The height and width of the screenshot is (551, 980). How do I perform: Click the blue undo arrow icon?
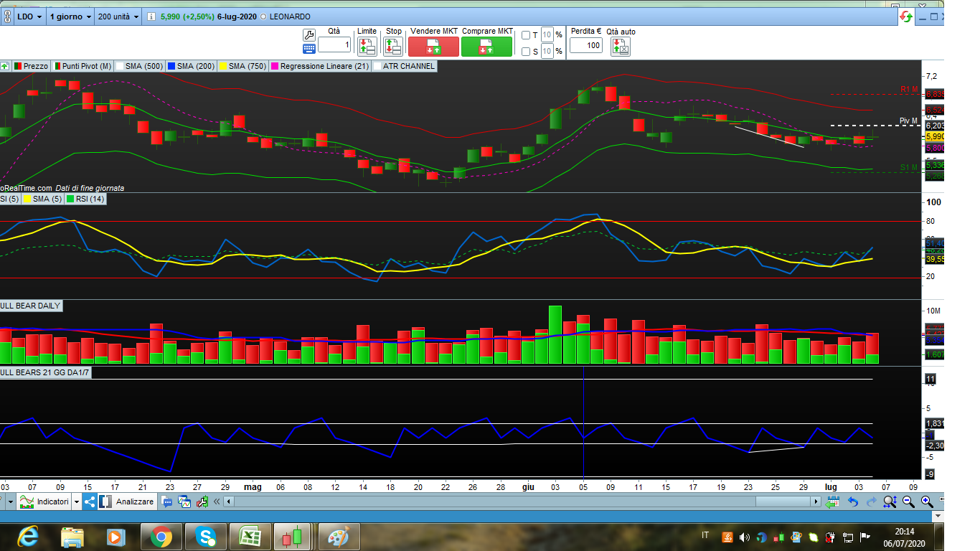[853, 501]
